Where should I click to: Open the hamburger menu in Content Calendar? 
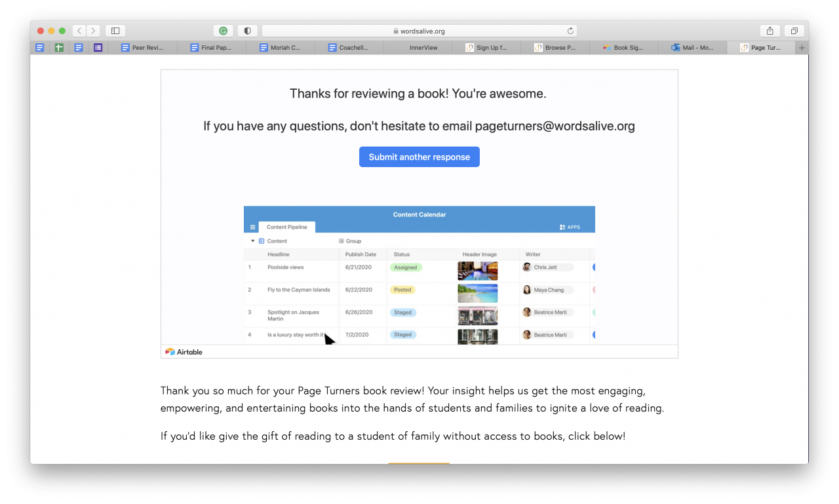point(253,227)
